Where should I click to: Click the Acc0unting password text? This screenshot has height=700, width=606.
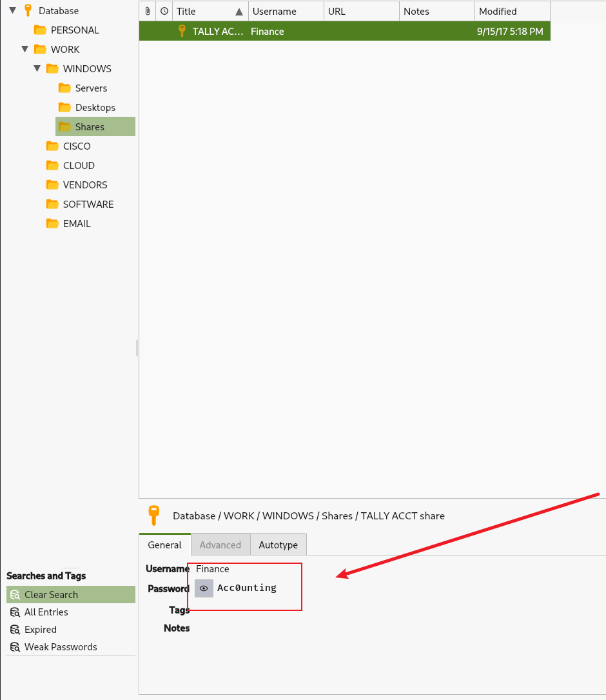pyautogui.click(x=247, y=588)
